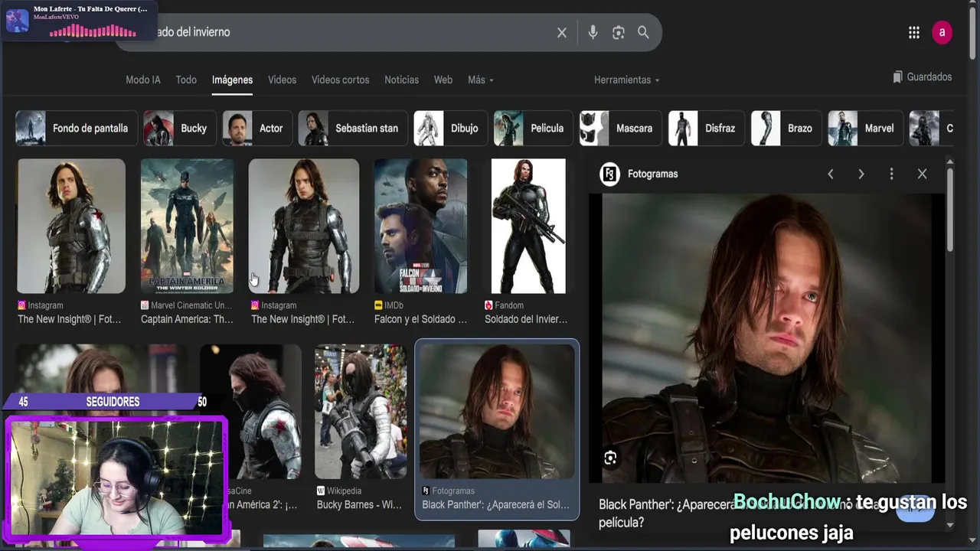Open Guardados saved items
This screenshot has height=551, width=980.
[x=922, y=77]
